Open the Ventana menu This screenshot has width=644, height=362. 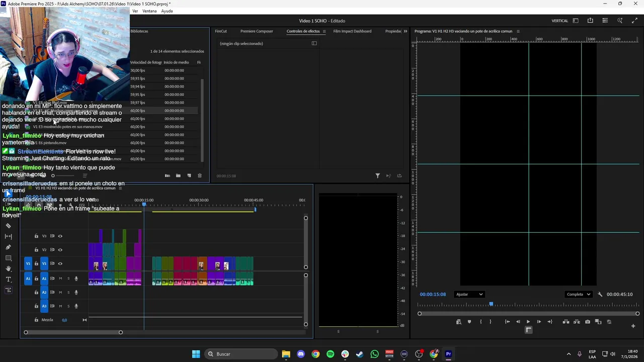(149, 11)
